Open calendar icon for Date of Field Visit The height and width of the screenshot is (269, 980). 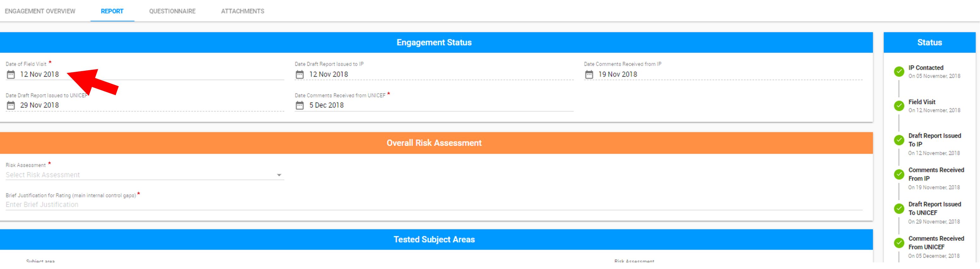coord(11,74)
